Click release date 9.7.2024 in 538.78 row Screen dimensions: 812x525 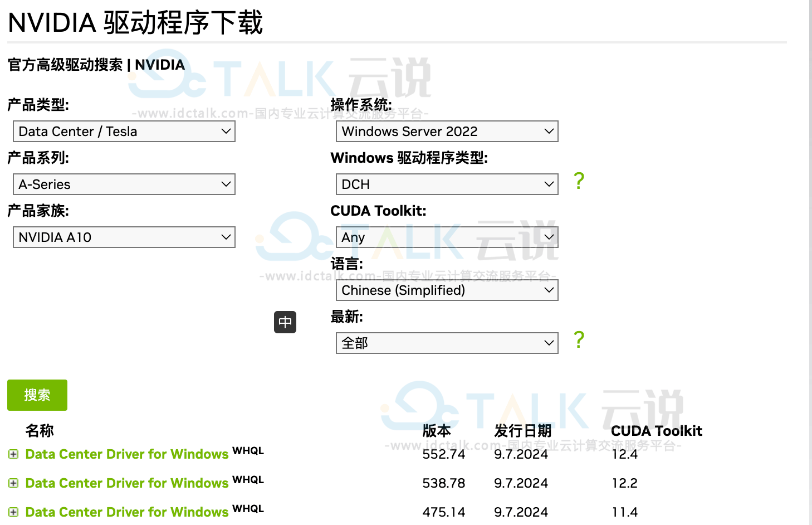click(521, 483)
